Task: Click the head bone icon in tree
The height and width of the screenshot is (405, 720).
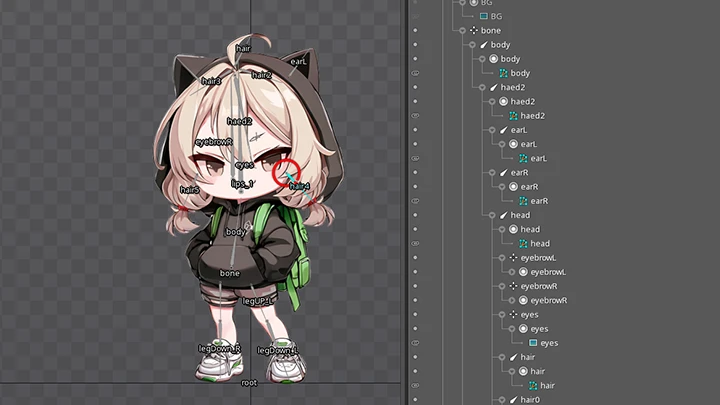Action: pyautogui.click(x=504, y=215)
